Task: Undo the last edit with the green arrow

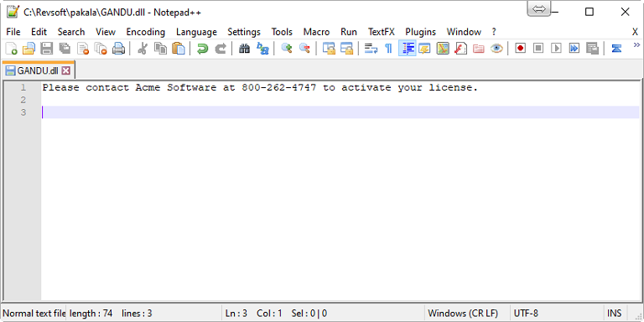Action: click(x=202, y=49)
